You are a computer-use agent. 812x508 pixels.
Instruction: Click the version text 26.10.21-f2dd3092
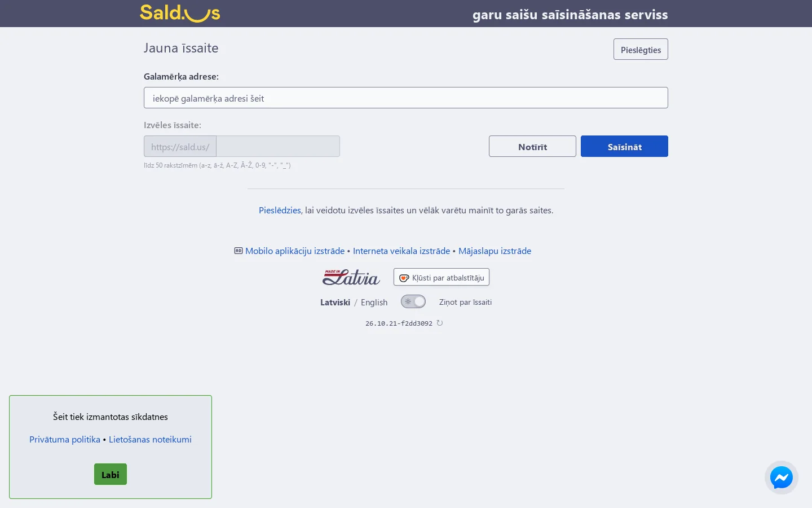pyautogui.click(x=399, y=323)
